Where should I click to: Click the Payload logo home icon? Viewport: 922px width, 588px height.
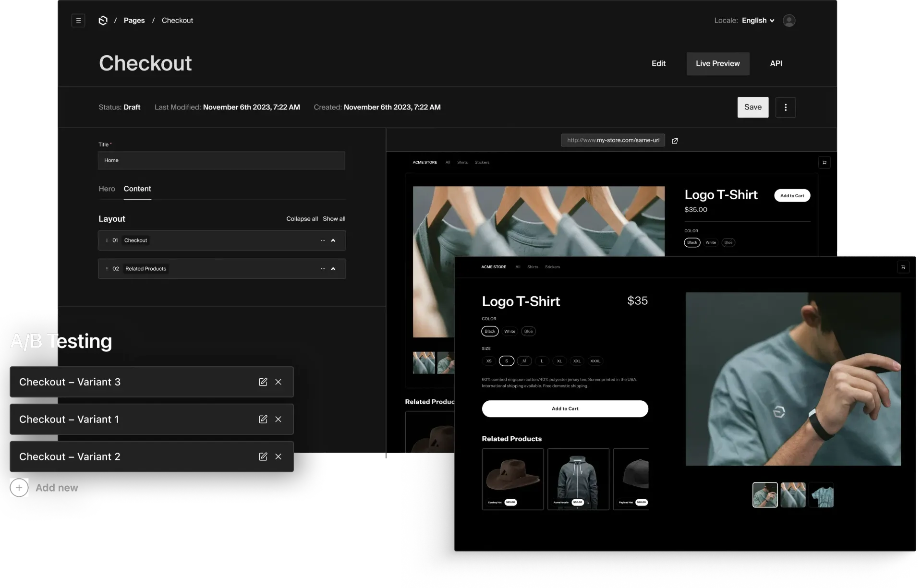(x=103, y=21)
